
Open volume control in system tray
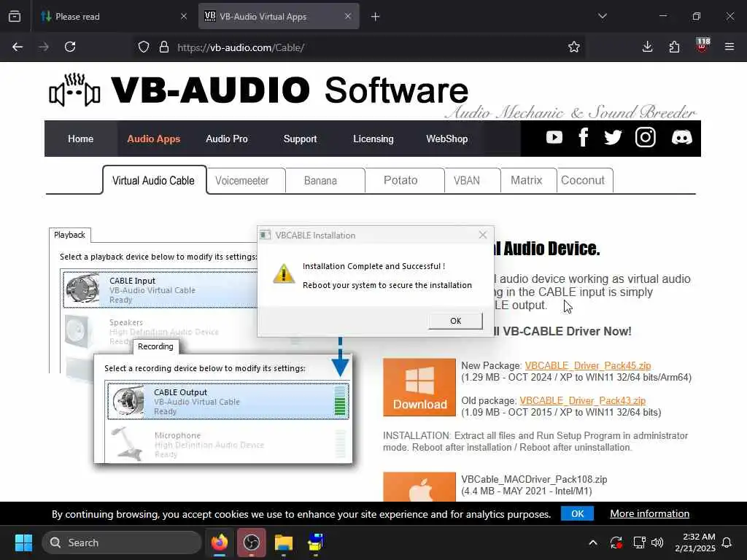coord(657,542)
